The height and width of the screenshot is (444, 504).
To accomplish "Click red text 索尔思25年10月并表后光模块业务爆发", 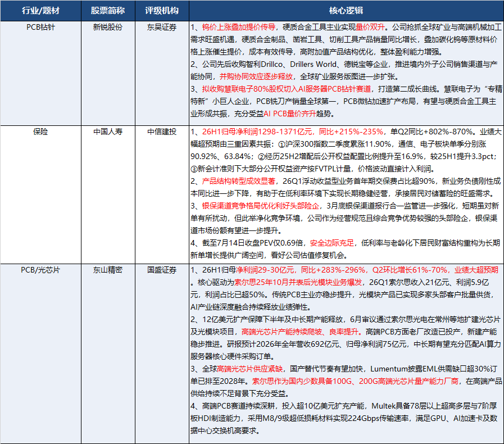I will click(298, 282).
